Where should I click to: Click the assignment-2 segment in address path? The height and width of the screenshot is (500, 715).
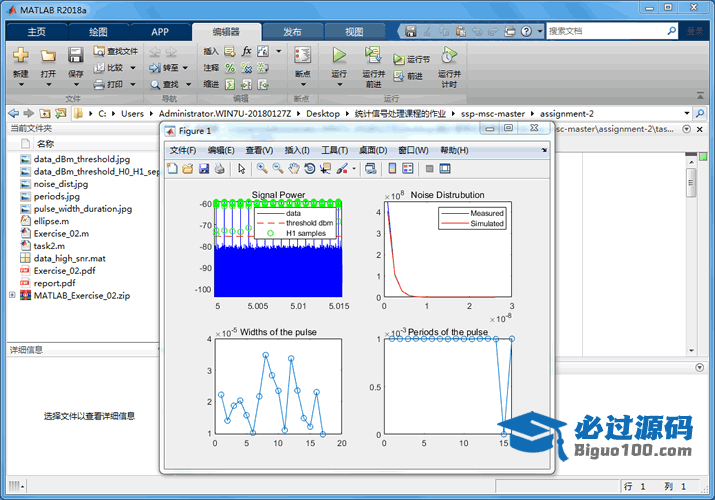coord(567,113)
